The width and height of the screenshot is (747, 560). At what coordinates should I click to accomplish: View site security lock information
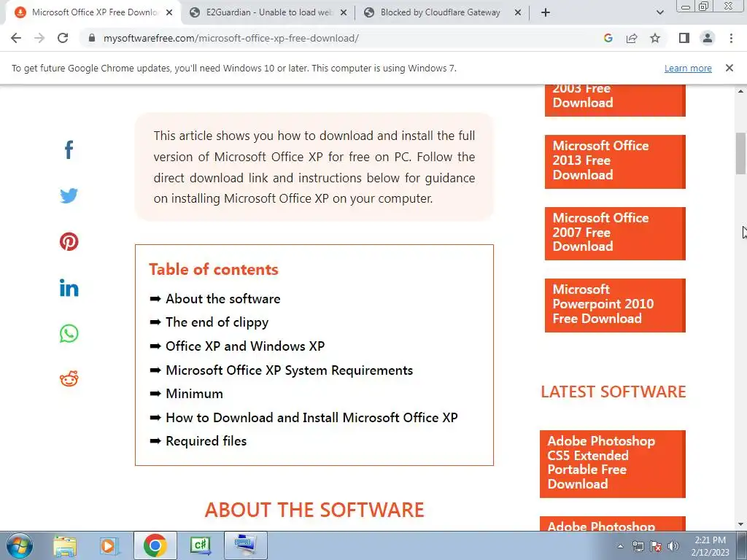tap(92, 38)
